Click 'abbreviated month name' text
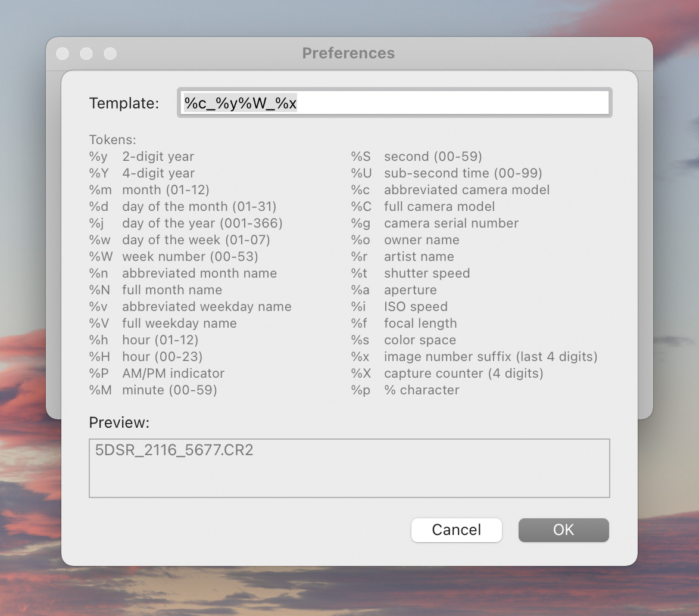 click(199, 273)
